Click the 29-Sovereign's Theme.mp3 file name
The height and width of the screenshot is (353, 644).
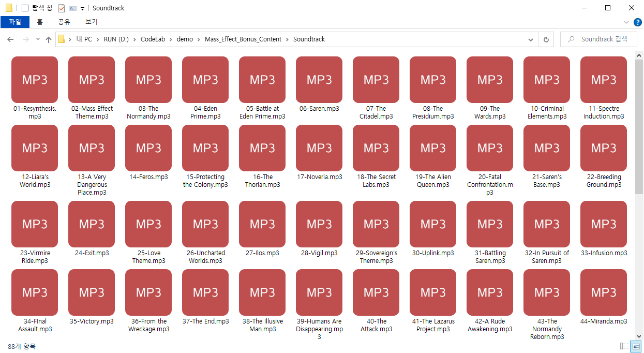376,257
